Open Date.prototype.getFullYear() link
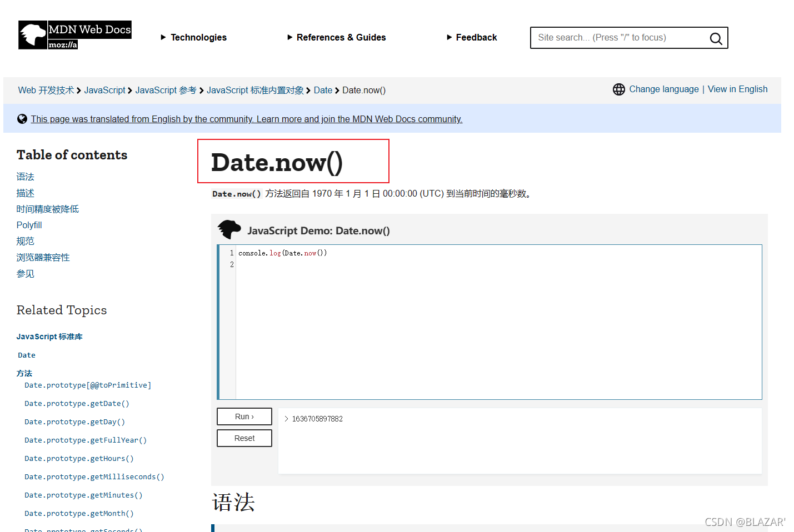Image resolution: width=794 pixels, height=532 pixels. tap(86, 440)
